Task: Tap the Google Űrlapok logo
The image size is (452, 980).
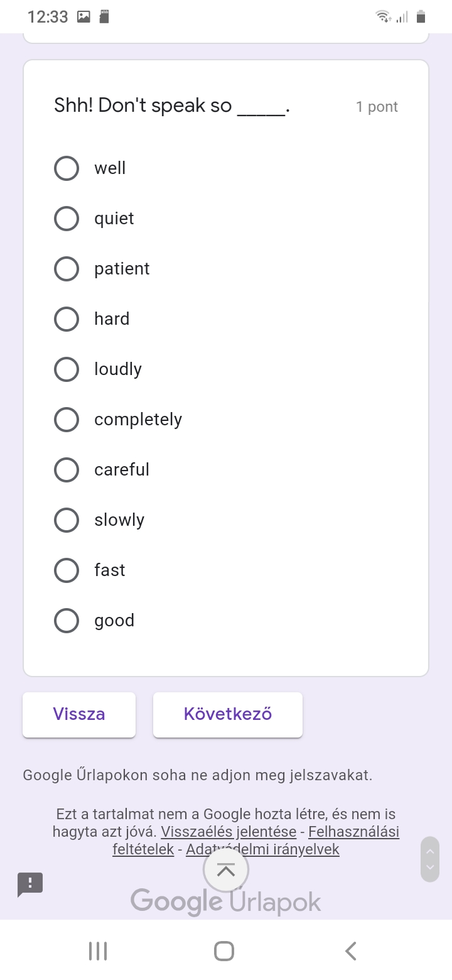Action: (226, 901)
